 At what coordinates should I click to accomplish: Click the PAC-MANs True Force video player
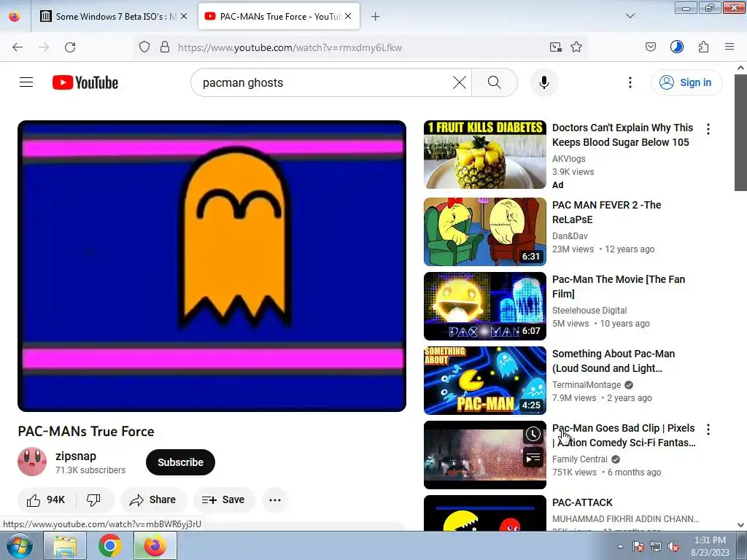tap(212, 265)
